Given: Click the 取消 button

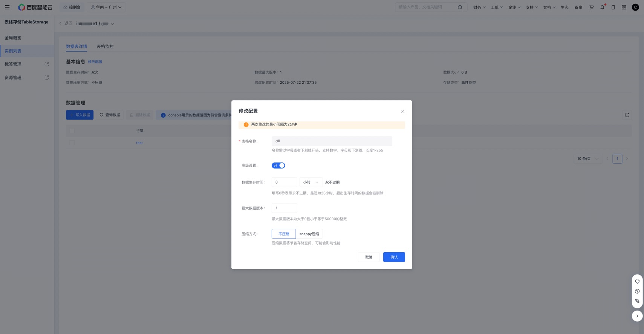Looking at the screenshot, I should [x=369, y=257].
